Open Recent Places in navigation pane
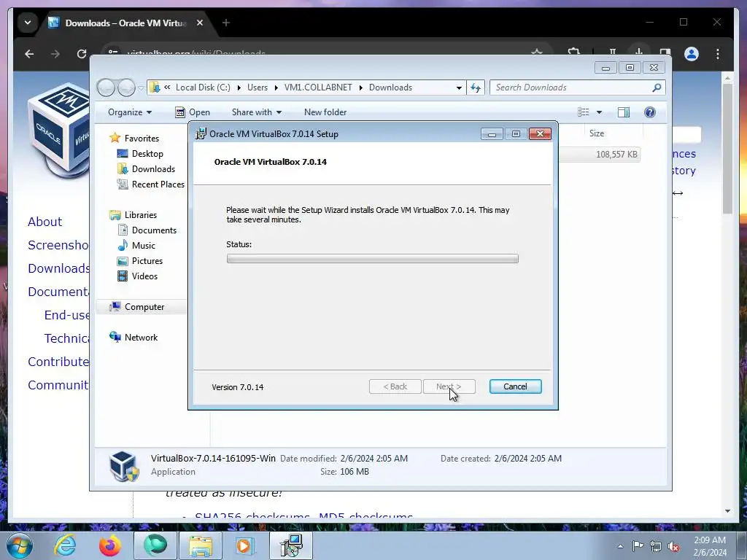 (158, 184)
